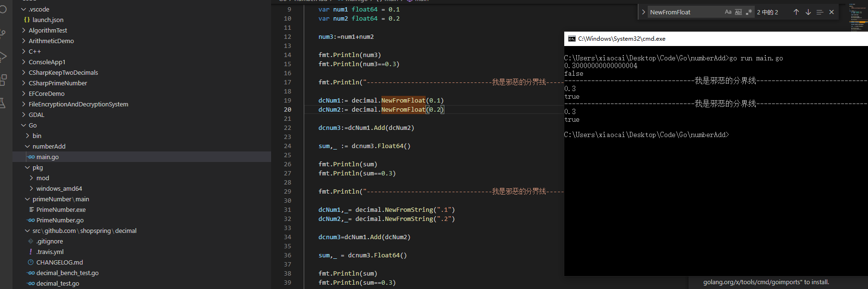
Task: Go to next match in find widget
Action: coord(808,12)
